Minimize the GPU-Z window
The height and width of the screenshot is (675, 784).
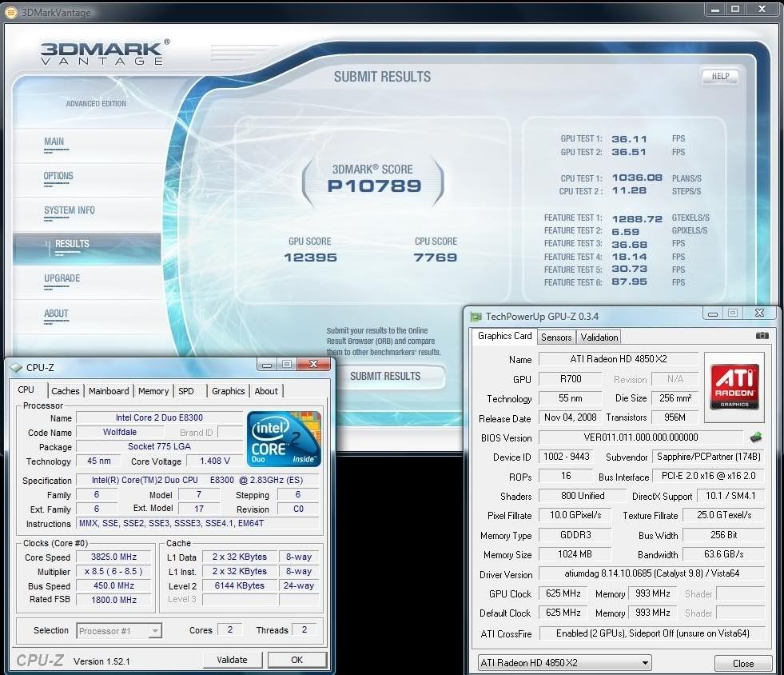713,314
